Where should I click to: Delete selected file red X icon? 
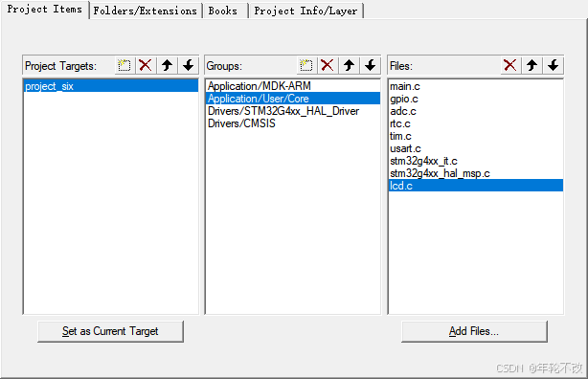[x=510, y=66]
